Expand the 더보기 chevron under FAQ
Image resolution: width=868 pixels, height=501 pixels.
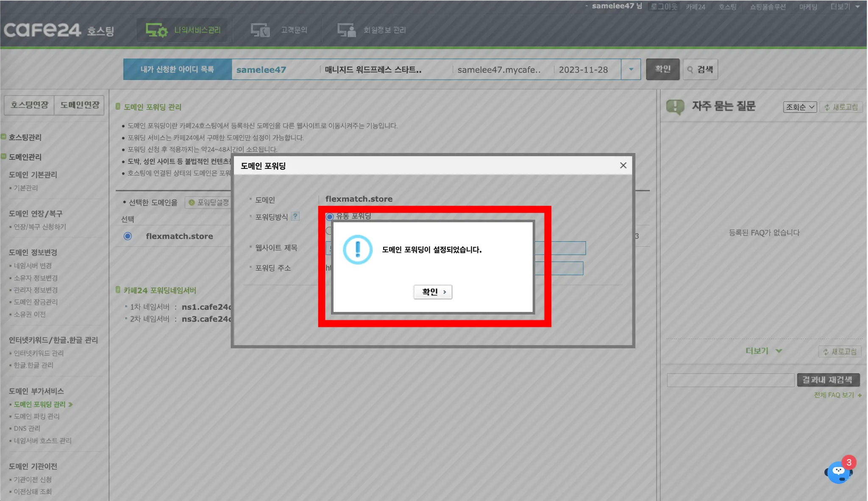[778, 351]
